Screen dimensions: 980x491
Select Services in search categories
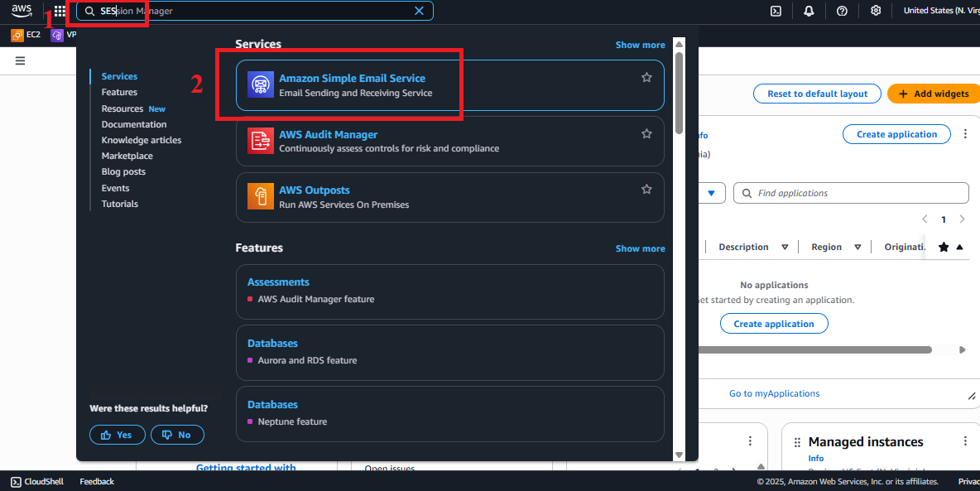coord(119,76)
